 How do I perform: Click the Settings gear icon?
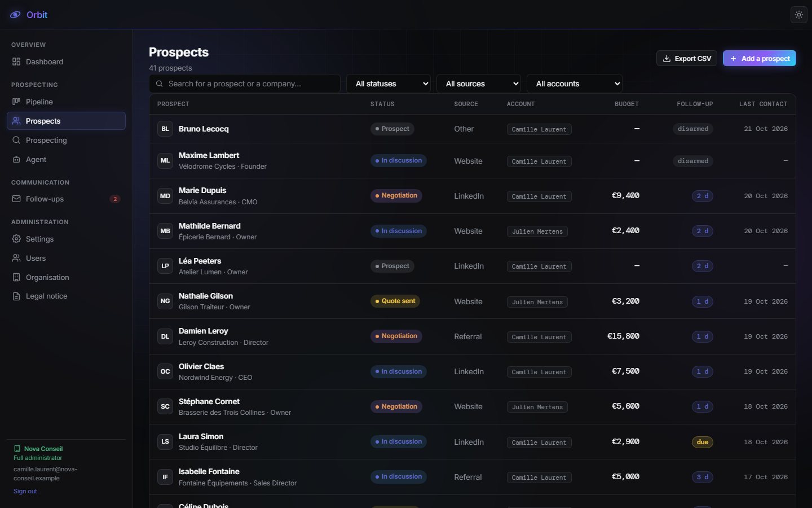pos(16,239)
